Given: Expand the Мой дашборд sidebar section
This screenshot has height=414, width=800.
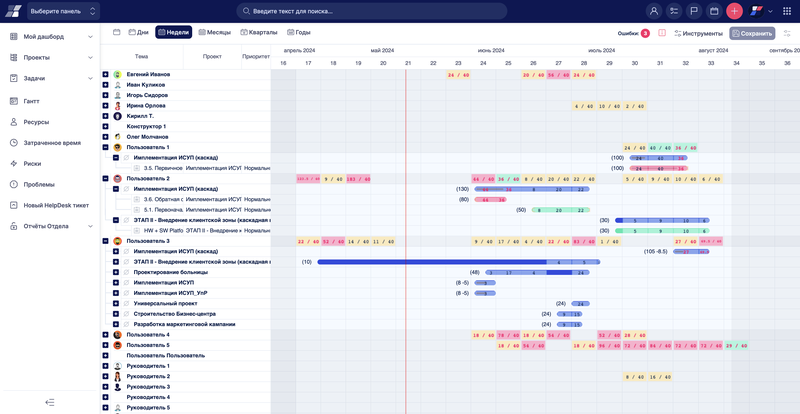Looking at the screenshot, I should tap(90, 37).
